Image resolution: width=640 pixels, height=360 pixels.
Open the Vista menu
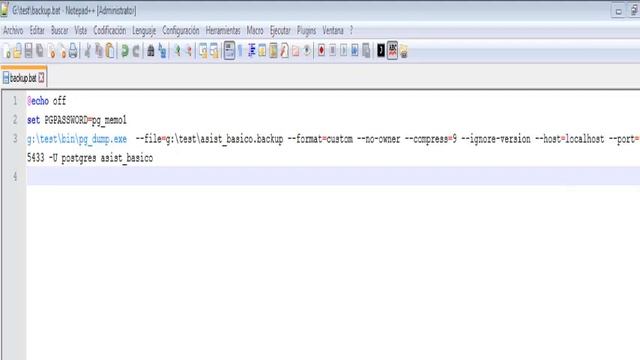pyautogui.click(x=81, y=31)
